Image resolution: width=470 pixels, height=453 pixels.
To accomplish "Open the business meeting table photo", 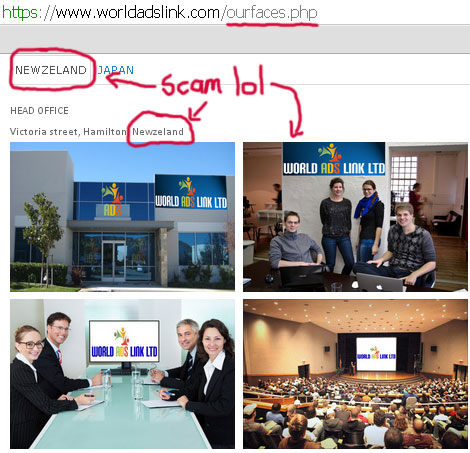I will point(122,374).
